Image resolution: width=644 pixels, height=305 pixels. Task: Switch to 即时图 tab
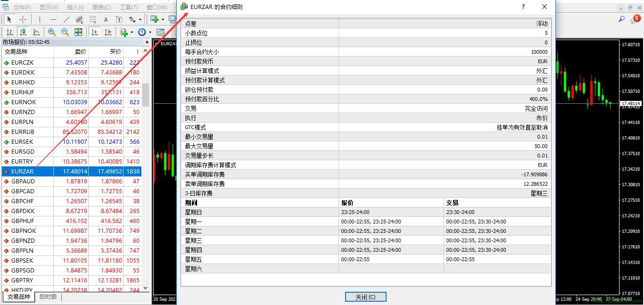click(x=48, y=297)
